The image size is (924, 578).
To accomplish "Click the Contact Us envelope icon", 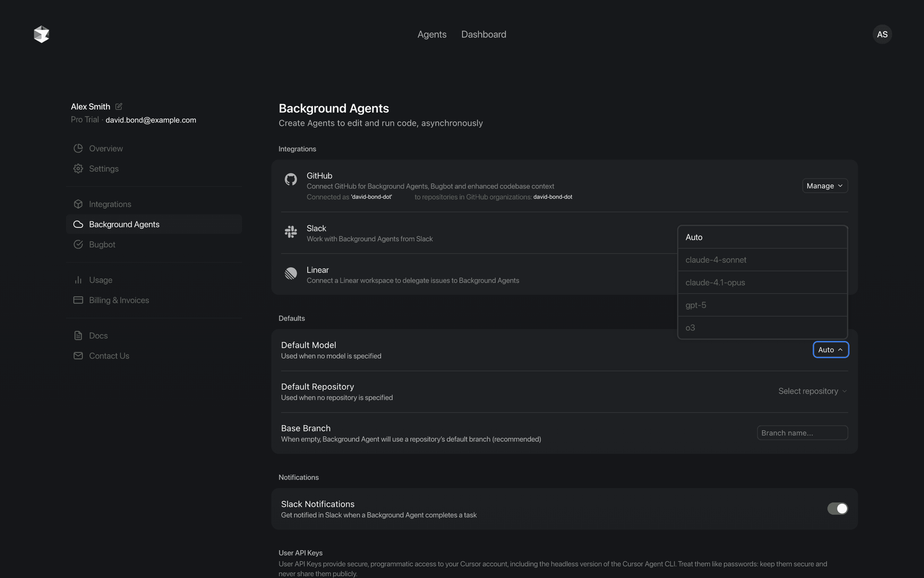I will click(x=78, y=356).
